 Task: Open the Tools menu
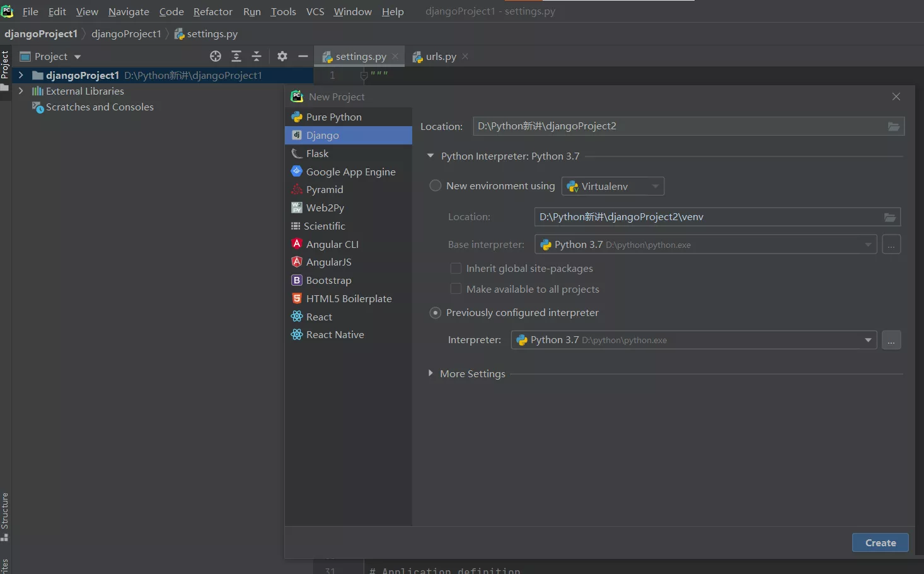pos(283,11)
